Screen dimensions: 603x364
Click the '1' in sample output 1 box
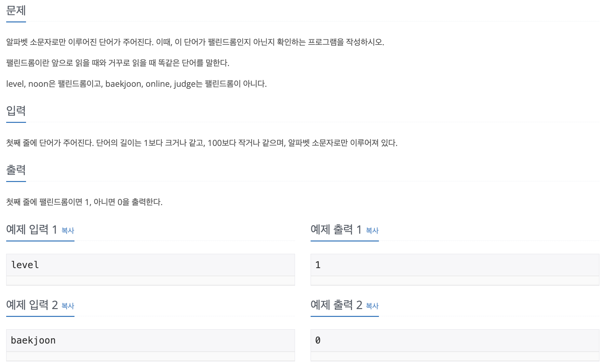[x=317, y=265]
